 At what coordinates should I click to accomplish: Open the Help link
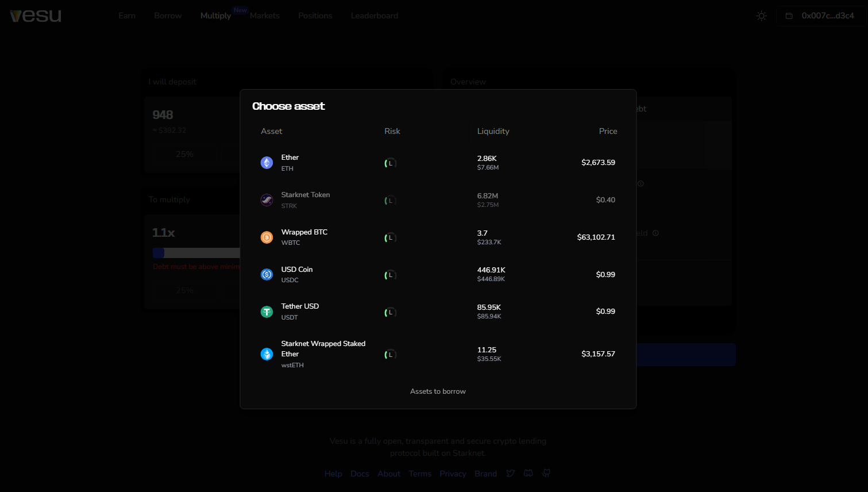(333, 474)
